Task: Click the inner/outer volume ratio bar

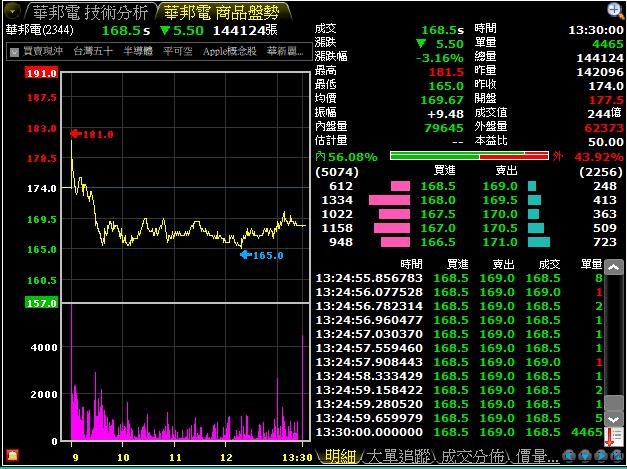Action: 469,156
